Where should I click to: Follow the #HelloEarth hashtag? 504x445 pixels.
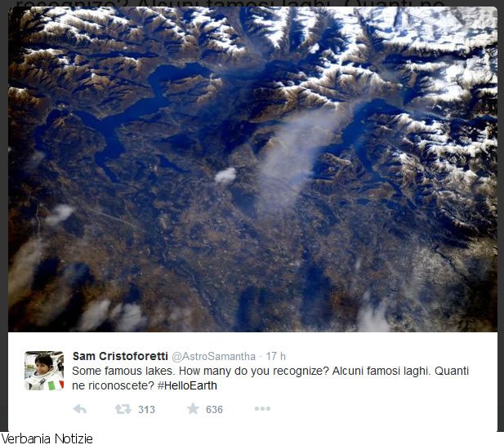click(x=187, y=385)
